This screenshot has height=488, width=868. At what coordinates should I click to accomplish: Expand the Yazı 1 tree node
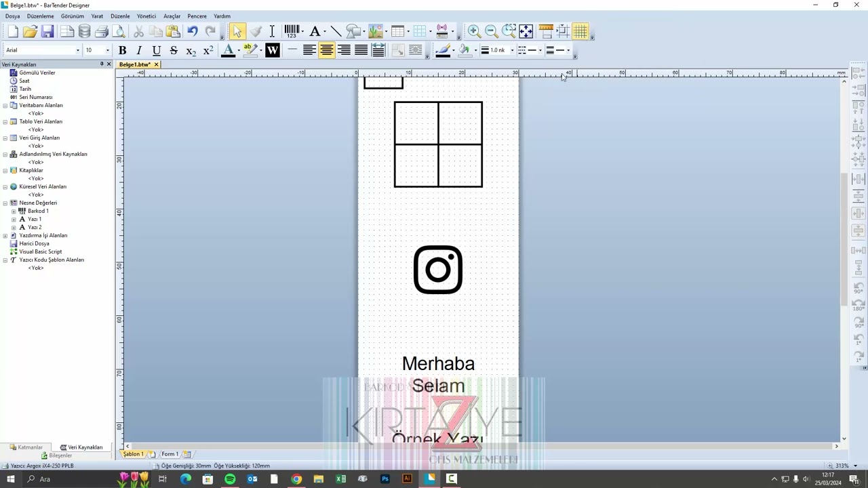pyautogui.click(x=14, y=219)
